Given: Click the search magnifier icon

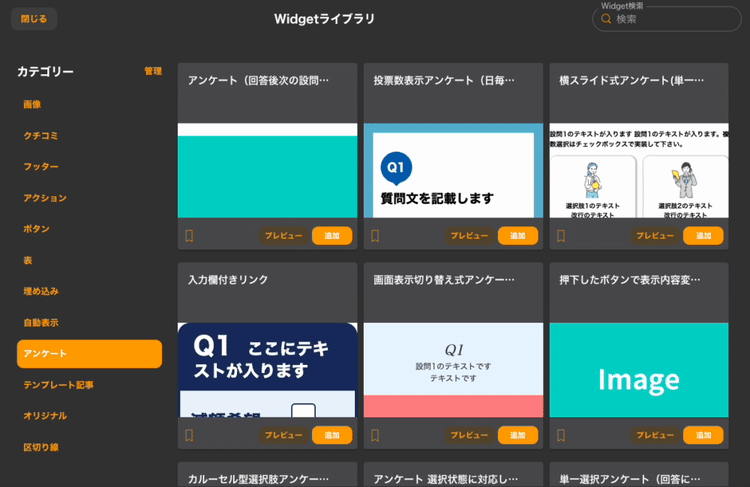Looking at the screenshot, I should (606, 19).
